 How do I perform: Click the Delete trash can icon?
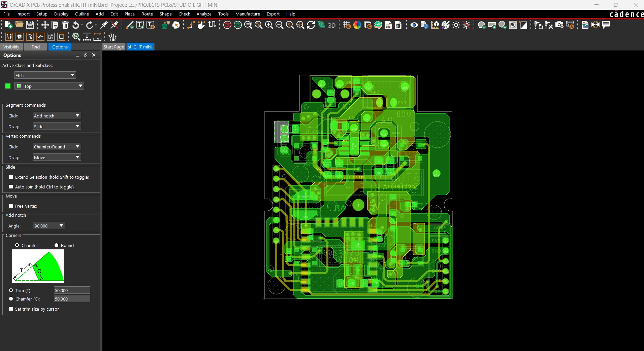click(65, 25)
